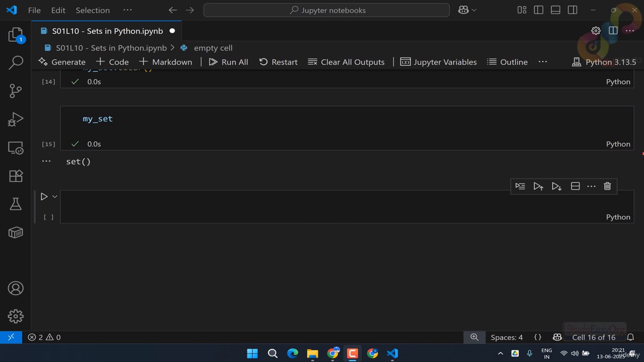This screenshot has height=362, width=644.
Task: Add a Code cell from toolbar
Action: pyautogui.click(x=112, y=62)
